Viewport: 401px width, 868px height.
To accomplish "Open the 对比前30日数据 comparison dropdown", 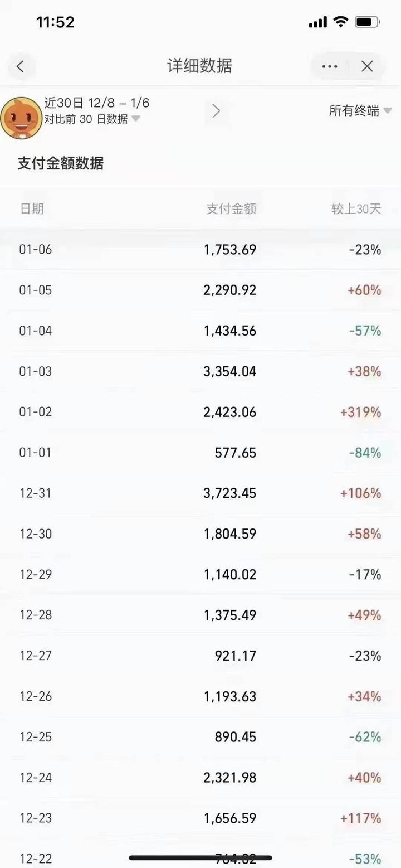I will tap(92, 119).
